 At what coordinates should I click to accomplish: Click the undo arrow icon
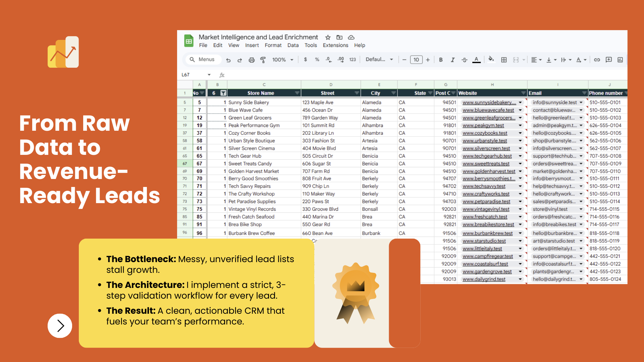click(228, 60)
